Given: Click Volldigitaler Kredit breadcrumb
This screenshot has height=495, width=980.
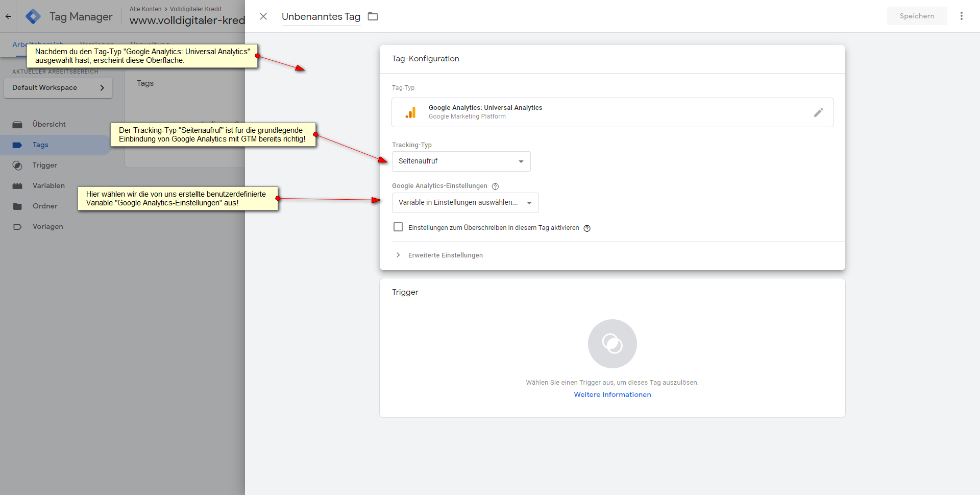Looking at the screenshot, I should [195, 9].
